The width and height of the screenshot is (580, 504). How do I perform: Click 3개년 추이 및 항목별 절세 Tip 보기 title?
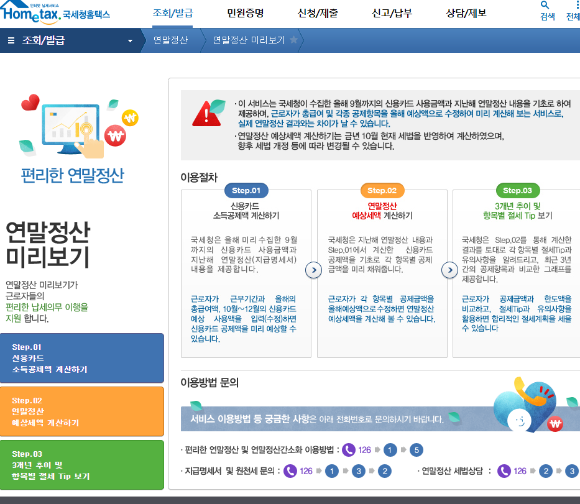tap(517, 211)
